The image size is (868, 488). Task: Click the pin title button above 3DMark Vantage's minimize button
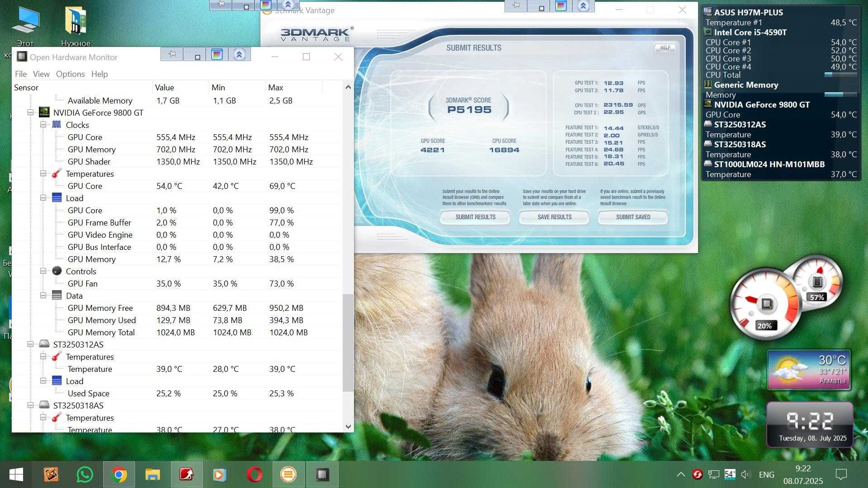coord(516,5)
